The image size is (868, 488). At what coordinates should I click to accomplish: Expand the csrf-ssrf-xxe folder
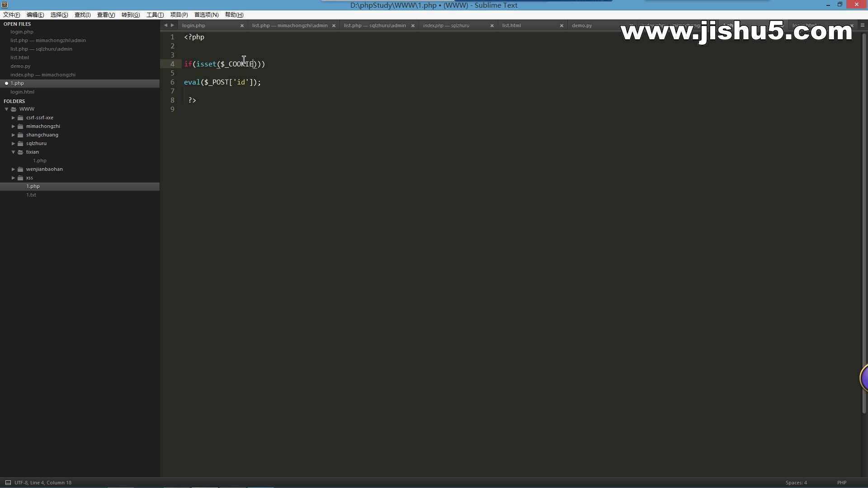14,117
